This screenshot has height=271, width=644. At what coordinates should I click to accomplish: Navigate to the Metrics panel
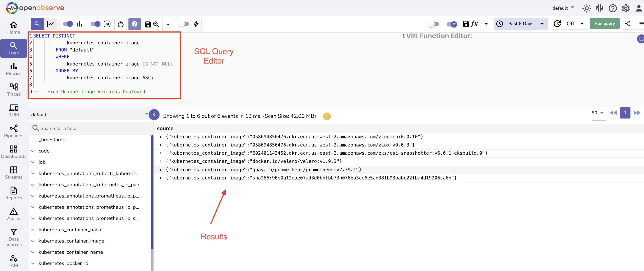tap(14, 69)
